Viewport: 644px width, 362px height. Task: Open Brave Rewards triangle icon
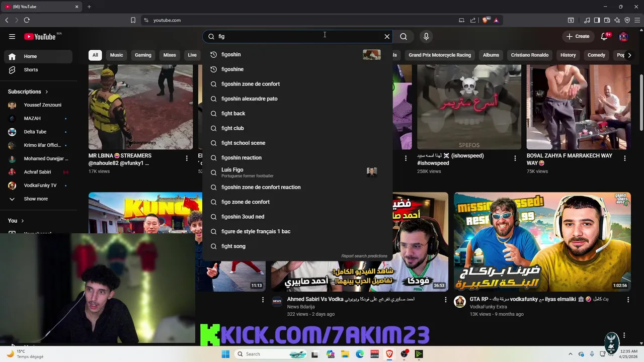click(x=496, y=20)
